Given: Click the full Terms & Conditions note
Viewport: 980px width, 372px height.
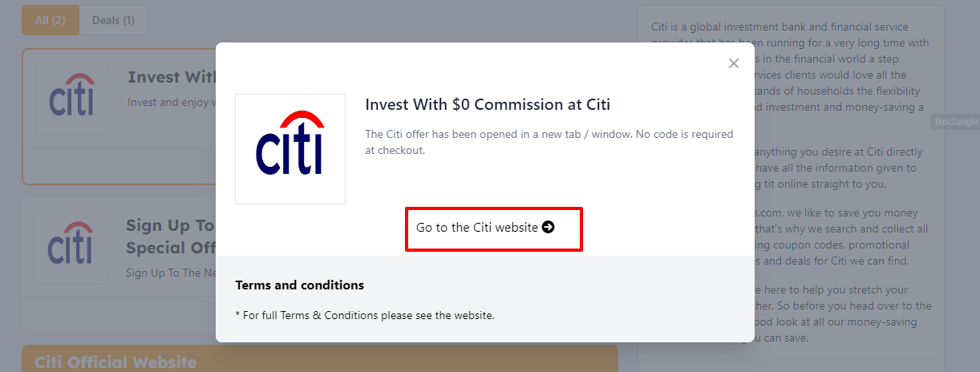Looking at the screenshot, I should point(365,315).
